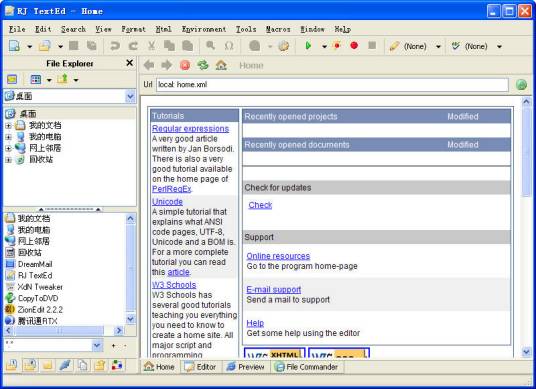Click the red record macro icon

354,45
